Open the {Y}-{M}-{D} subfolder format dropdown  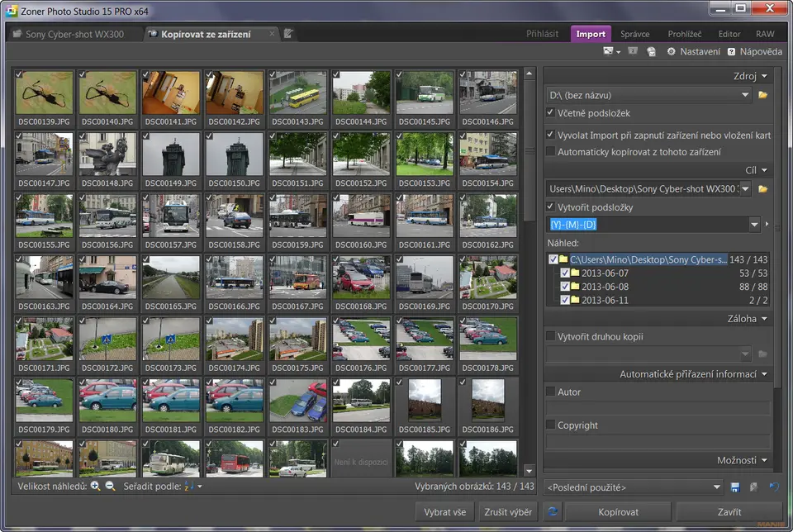(x=753, y=224)
